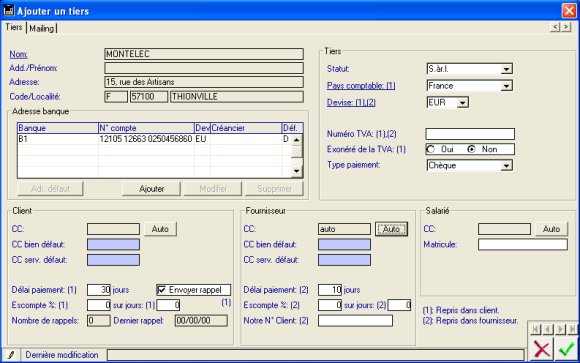Expand the Pays comptable dropdown
Image resolution: width=580 pixels, height=363 pixels.
coord(506,86)
